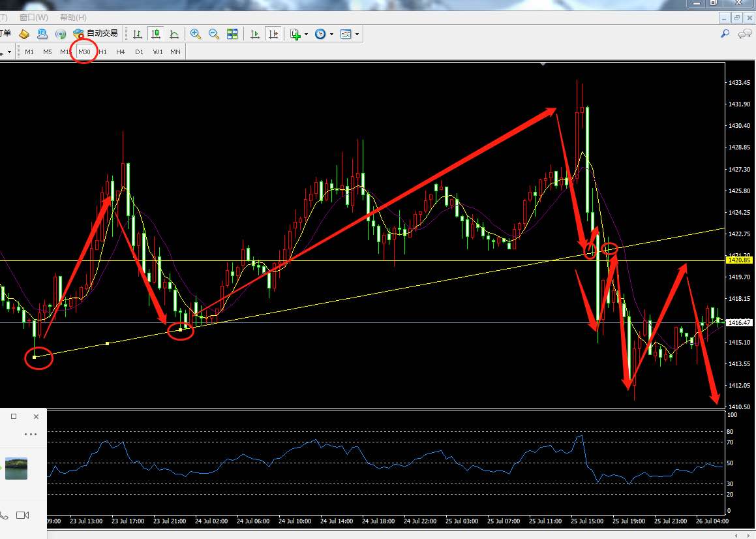This screenshot has height=539, width=756.
Task: Click the white 1416.47 current price label
Action: click(x=739, y=322)
